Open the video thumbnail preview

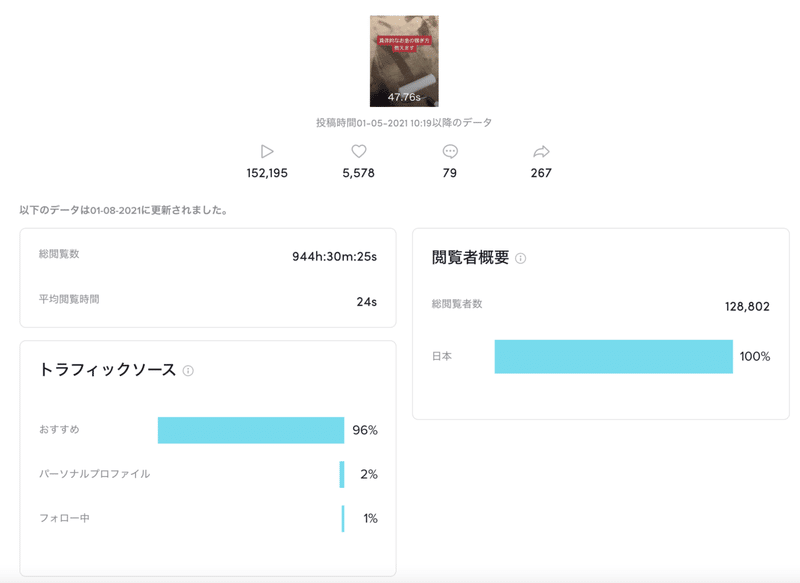click(404, 60)
